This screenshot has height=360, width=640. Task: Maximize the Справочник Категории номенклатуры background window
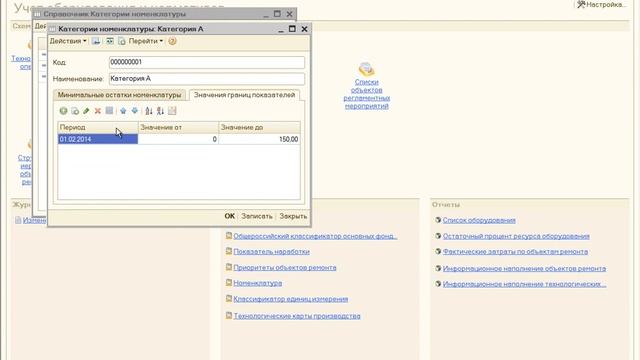click(x=277, y=14)
